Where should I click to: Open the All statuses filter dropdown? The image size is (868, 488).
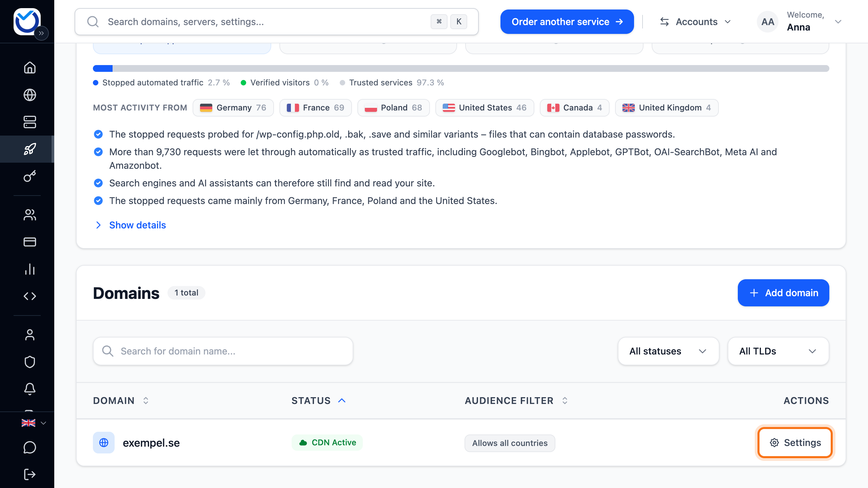point(668,351)
